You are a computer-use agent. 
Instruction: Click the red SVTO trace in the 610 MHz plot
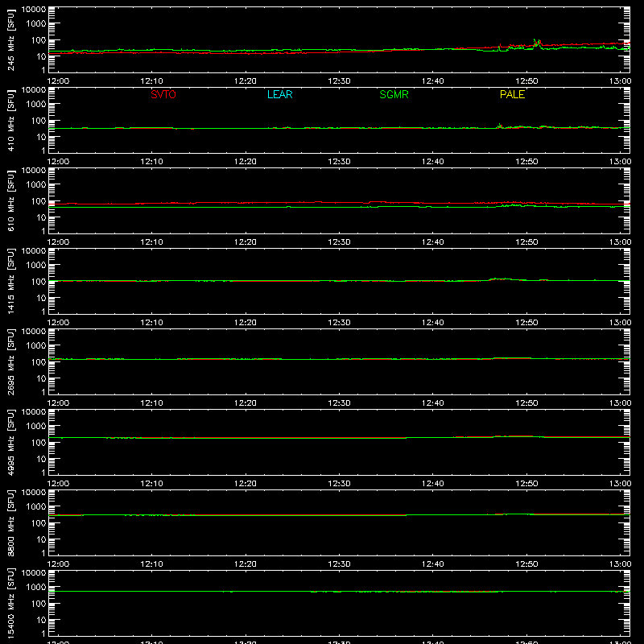339,203
